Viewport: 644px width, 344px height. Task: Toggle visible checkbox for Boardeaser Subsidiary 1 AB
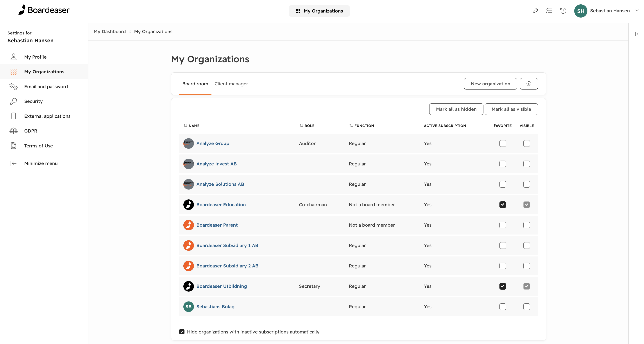[526, 245]
